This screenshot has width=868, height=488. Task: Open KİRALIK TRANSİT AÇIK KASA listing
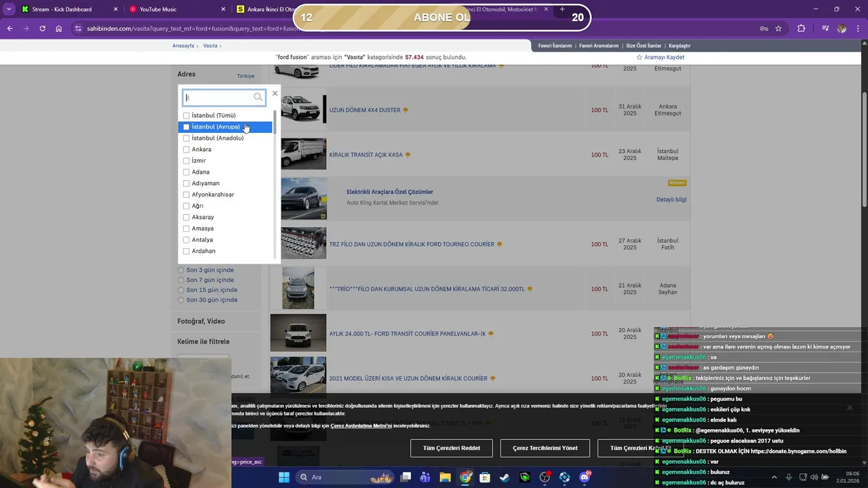pos(366,155)
